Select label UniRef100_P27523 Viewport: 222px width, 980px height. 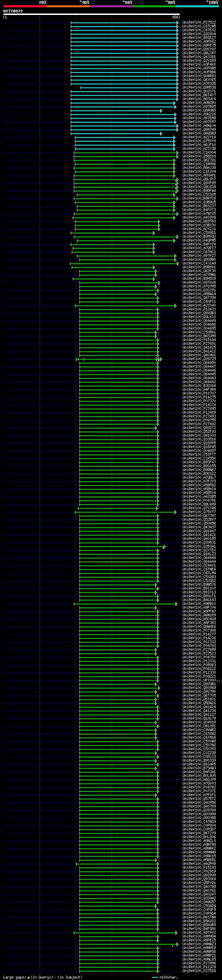[x=199, y=653]
